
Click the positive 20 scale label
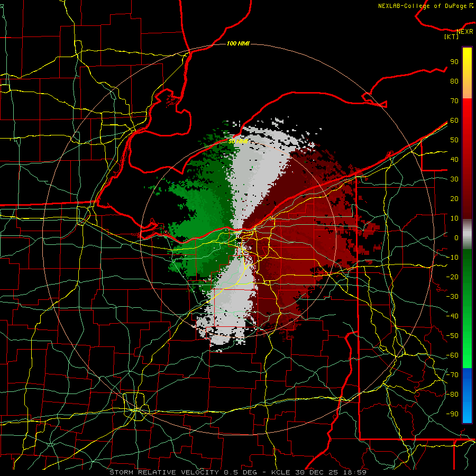(x=454, y=198)
